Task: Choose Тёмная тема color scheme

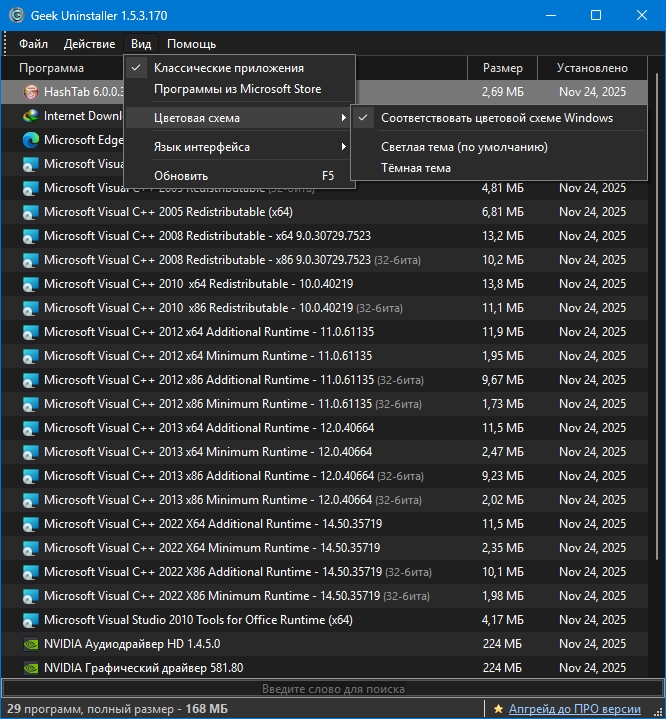Action: pos(415,168)
